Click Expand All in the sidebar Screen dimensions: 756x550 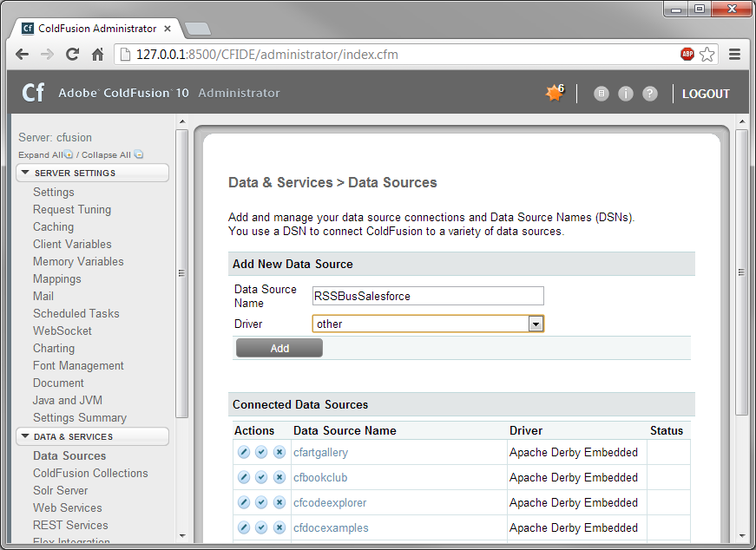[x=40, y=155]
